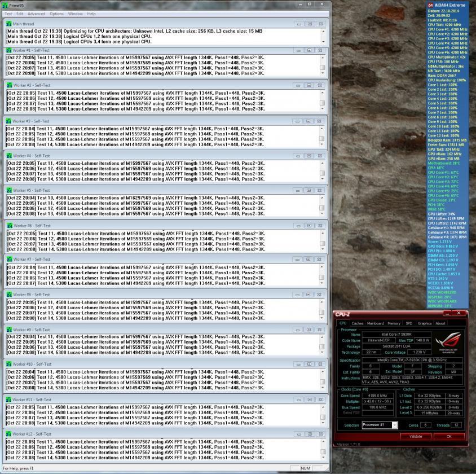Open the Edit menu in Prime95
The height and width of the screenshot is (474, 476).
tap(20, 14)
